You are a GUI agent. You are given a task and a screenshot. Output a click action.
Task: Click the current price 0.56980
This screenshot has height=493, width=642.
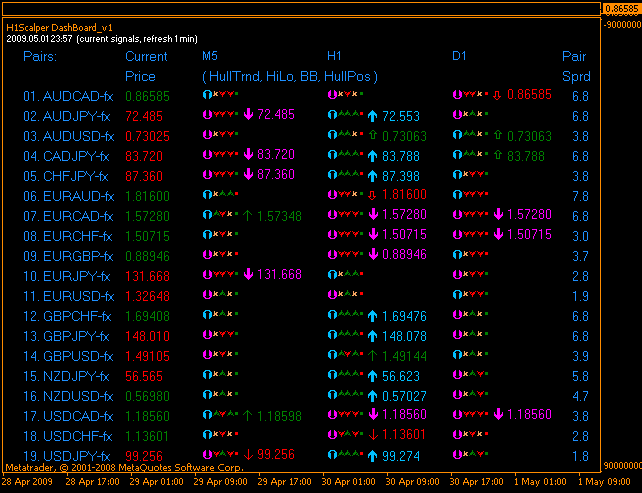[x=147, y=396]
